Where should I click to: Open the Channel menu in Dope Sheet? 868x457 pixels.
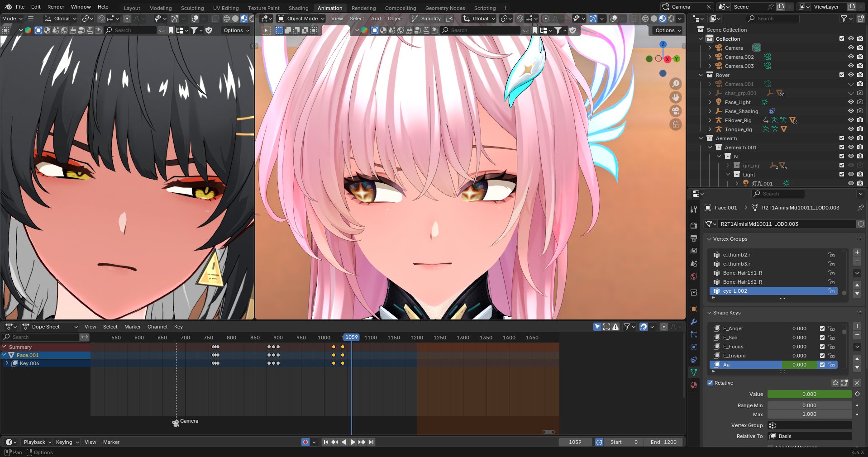click(x=157, y=327)
